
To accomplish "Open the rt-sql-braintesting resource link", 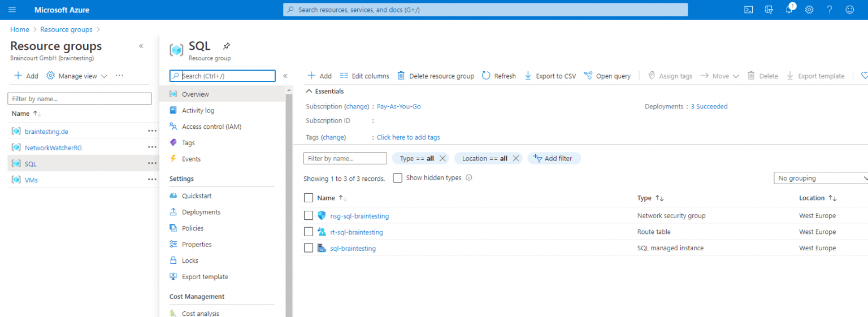I will point(356,232).
